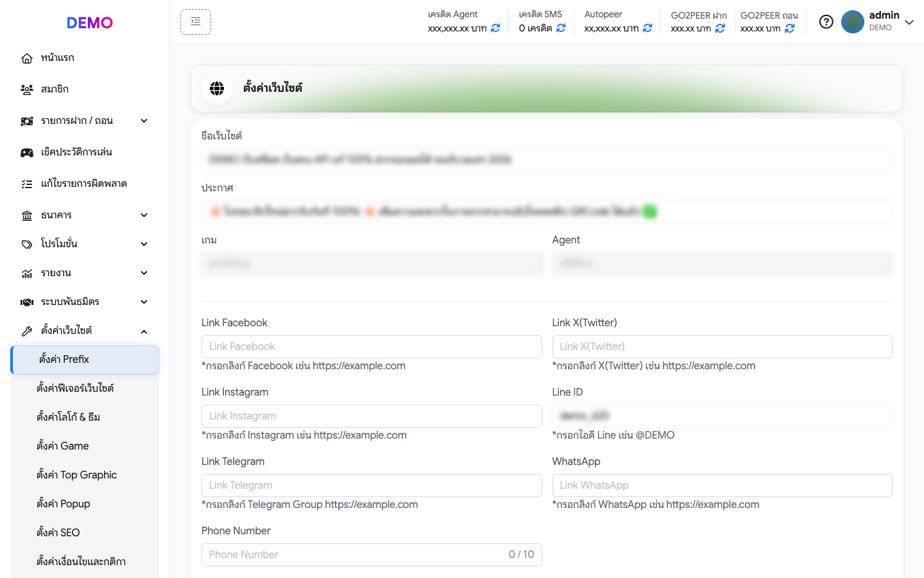Open the admin account dropdown arrow

click(909, 22)
